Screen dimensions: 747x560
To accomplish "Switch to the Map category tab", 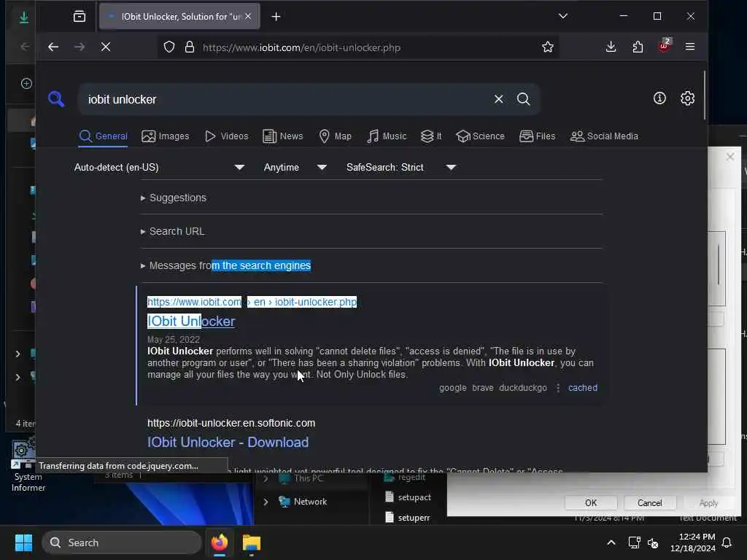I will 335,136.
